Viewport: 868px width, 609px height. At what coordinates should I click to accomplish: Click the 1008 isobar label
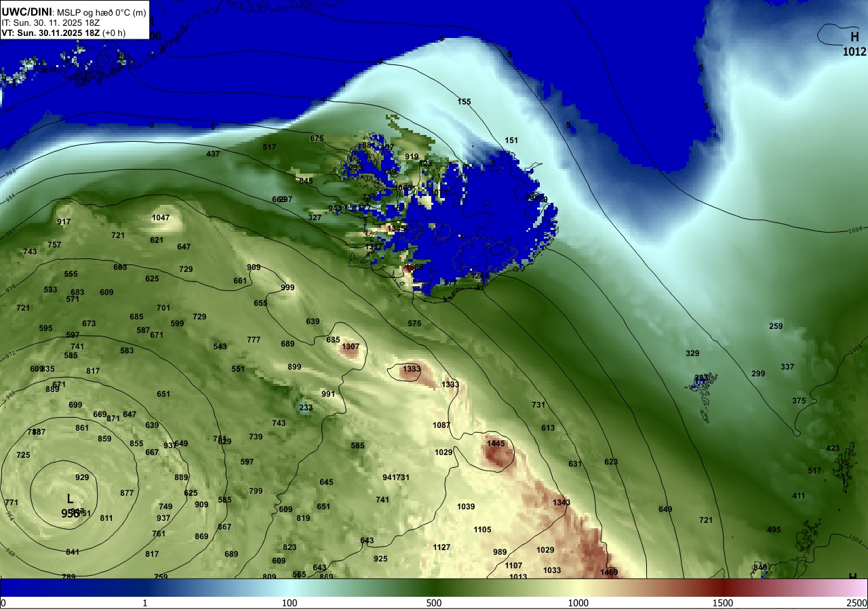[x=855, y=230]
